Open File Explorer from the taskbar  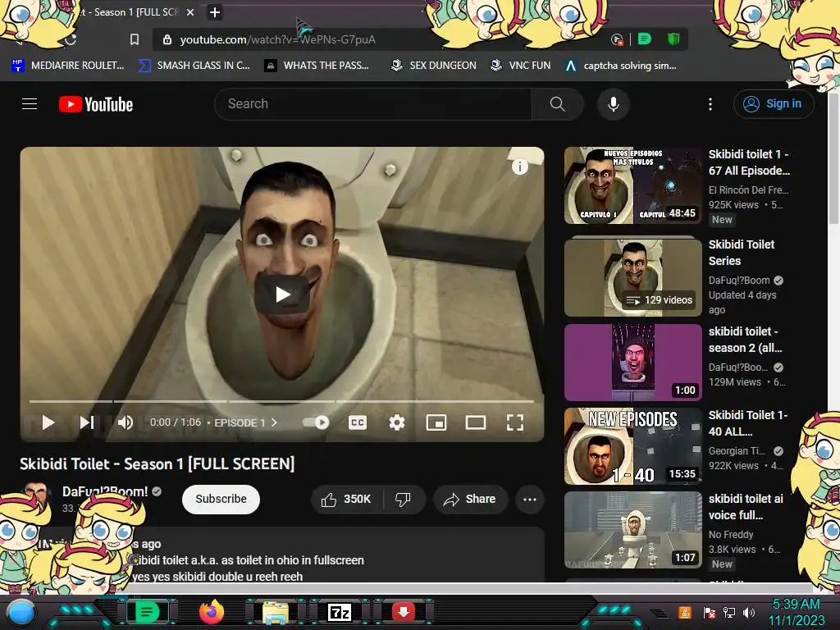tap(276, 612)
